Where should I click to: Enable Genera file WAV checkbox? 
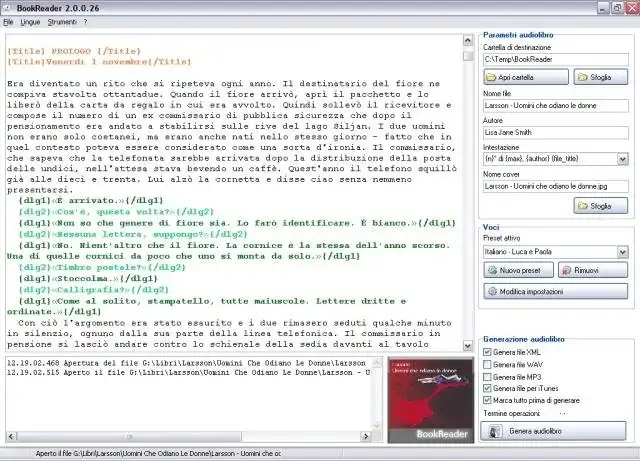coord(487,364)
